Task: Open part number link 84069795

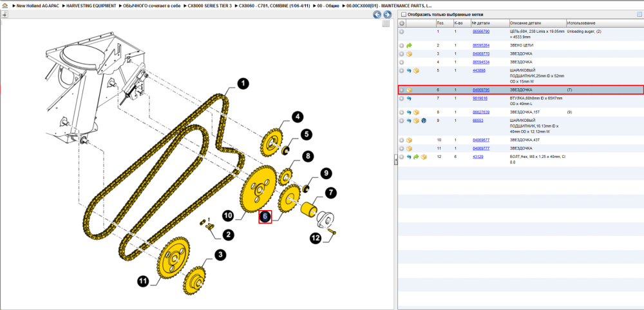Action: (x=481, y=90)
